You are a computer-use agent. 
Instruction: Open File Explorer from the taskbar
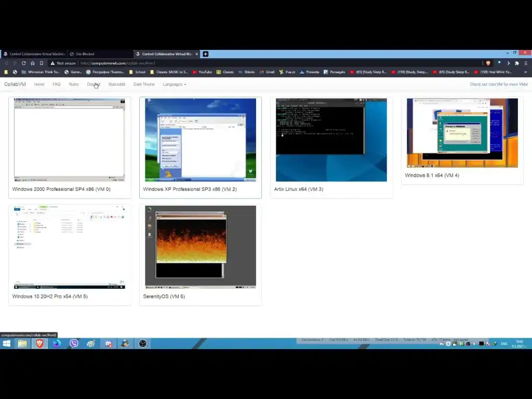[x=22, y=343]
